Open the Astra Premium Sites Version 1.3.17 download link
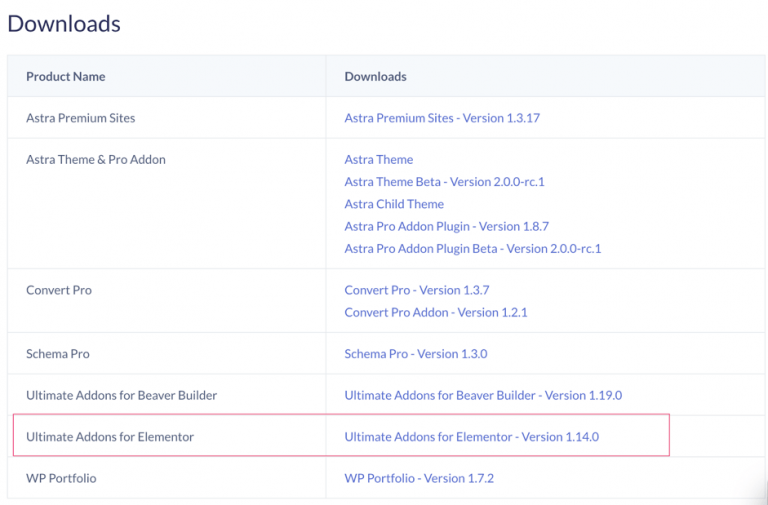 coord(442,118)
